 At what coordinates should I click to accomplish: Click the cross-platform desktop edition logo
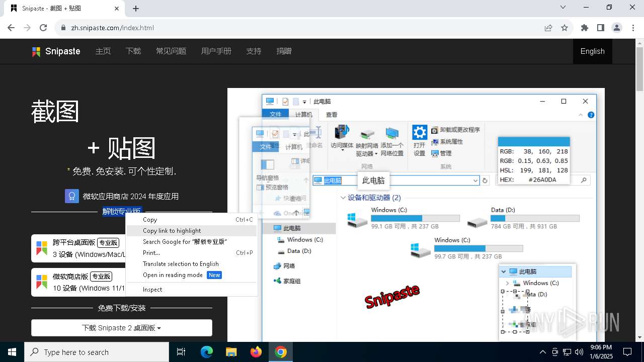[x=41, y=248]
